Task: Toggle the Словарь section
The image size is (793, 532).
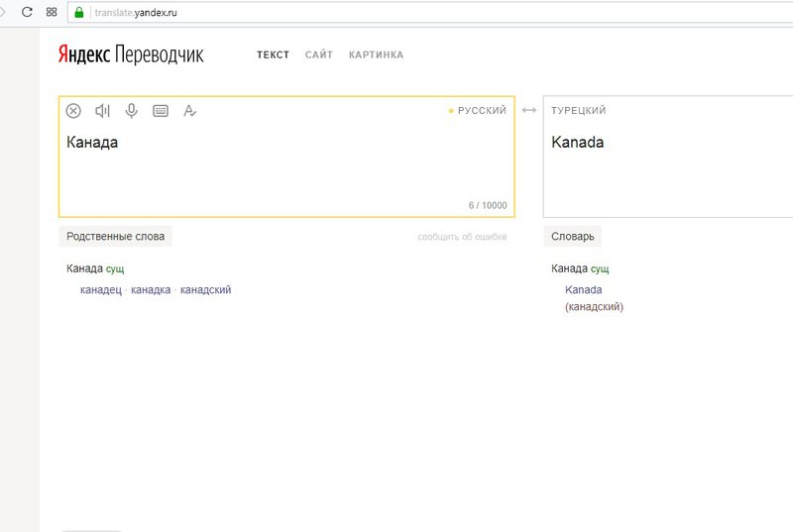Action: (x=573, y=237)
